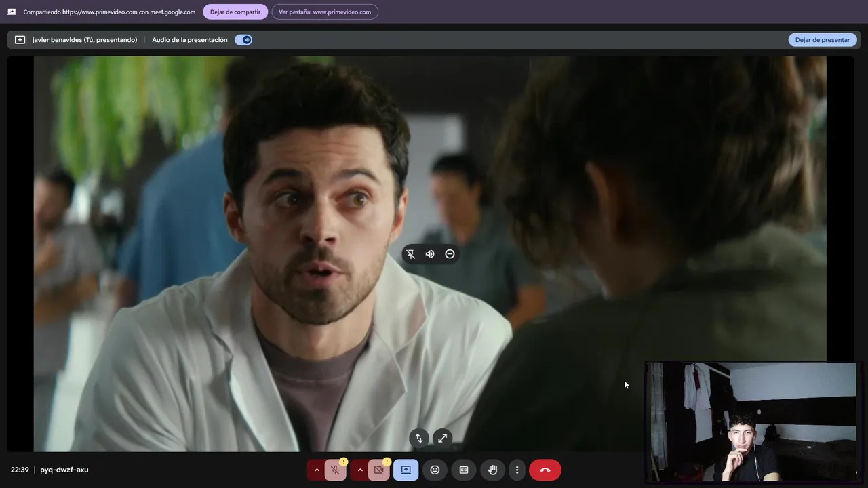This screenshot has width=868, height=488.
Task: Click the swap tiles arrows icon
Action: coord(419,439)
